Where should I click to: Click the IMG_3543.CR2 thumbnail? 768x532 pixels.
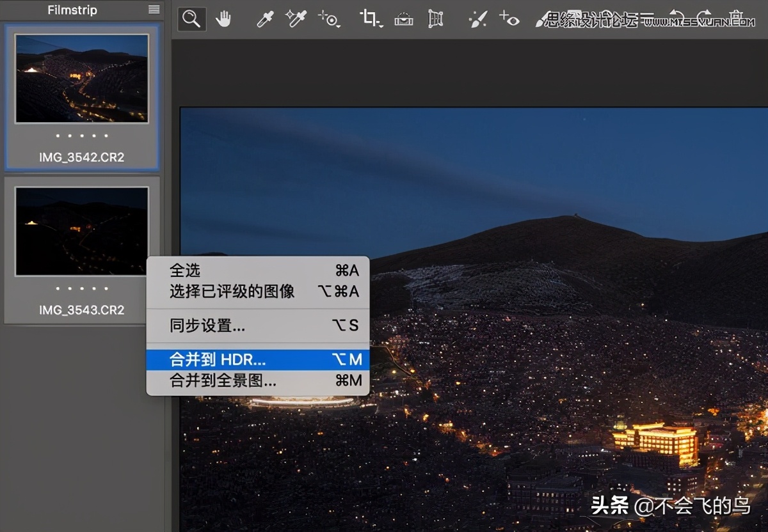(82, 231)
